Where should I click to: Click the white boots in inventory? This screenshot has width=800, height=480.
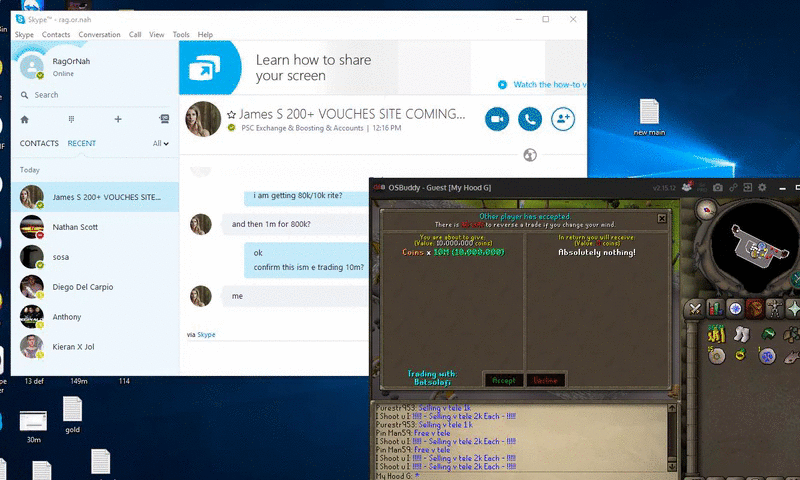(x=741, y=334)
